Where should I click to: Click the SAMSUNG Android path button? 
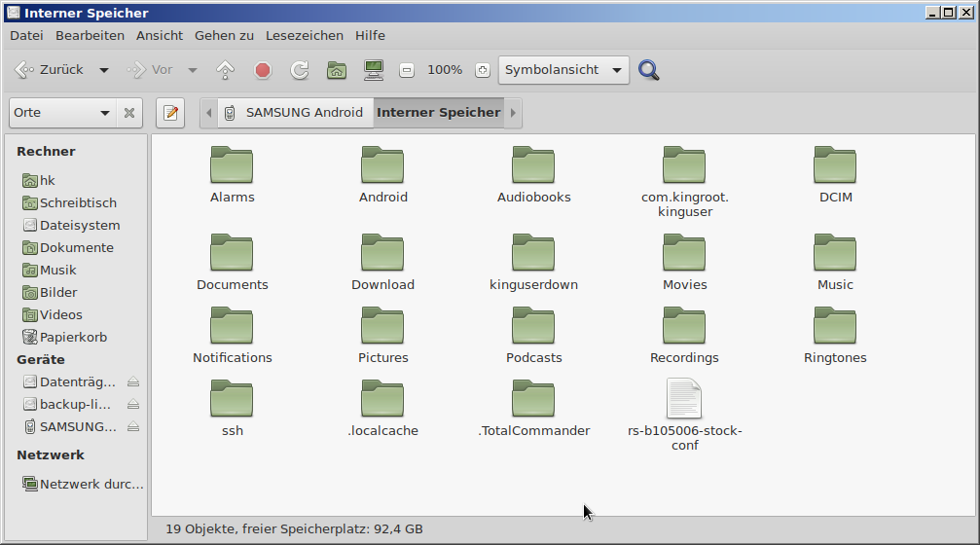295,113
